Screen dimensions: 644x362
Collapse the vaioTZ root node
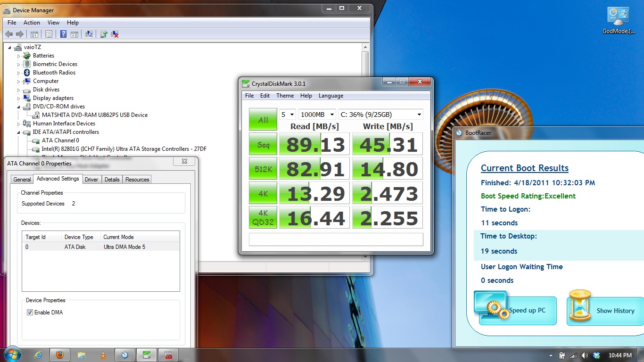10,47
